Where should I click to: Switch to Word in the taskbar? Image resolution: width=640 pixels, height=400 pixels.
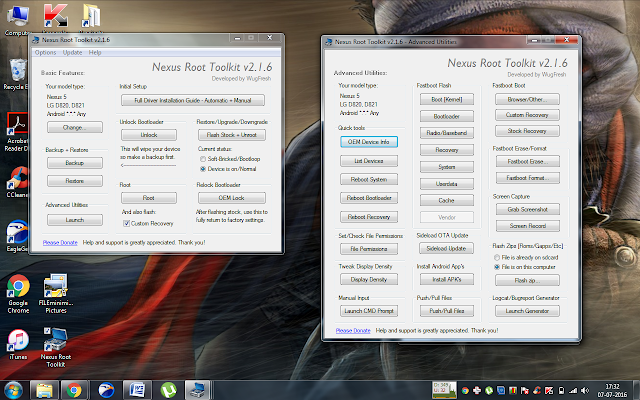click(137, 390)
